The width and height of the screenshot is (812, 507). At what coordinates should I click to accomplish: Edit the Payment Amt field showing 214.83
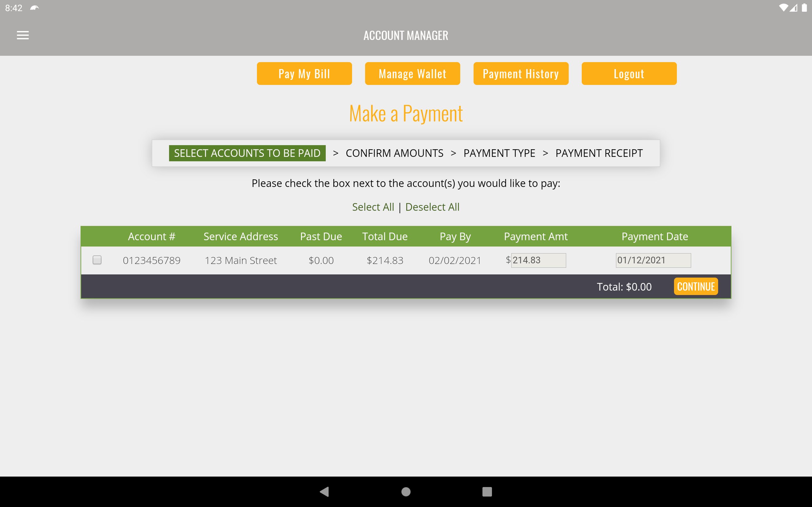[x=538, y=260]
